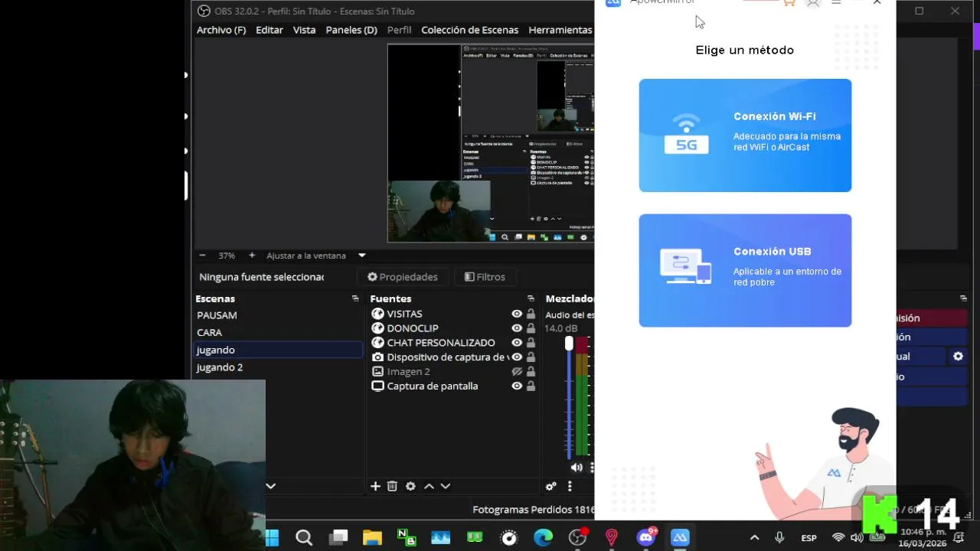Move source up with up arrow
The image size is (980, 551).
[429, 486]
